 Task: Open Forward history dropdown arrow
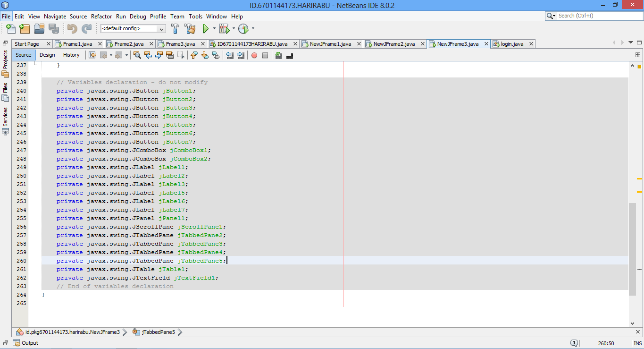(126, 55)
